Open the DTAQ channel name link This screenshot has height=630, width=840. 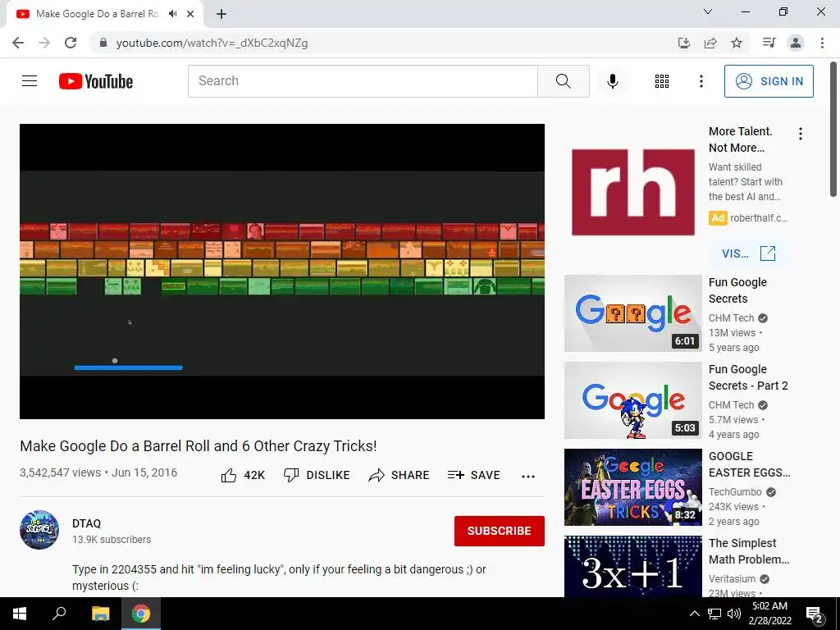point(86,523)
